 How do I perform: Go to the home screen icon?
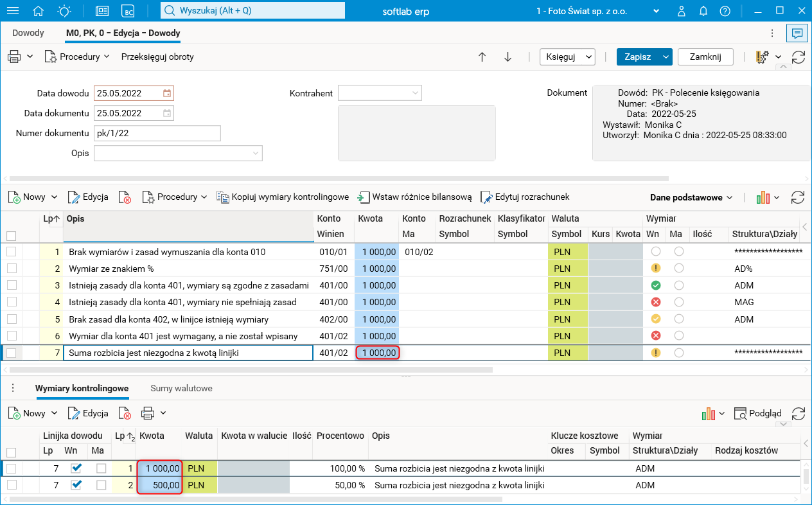point(39,11)
